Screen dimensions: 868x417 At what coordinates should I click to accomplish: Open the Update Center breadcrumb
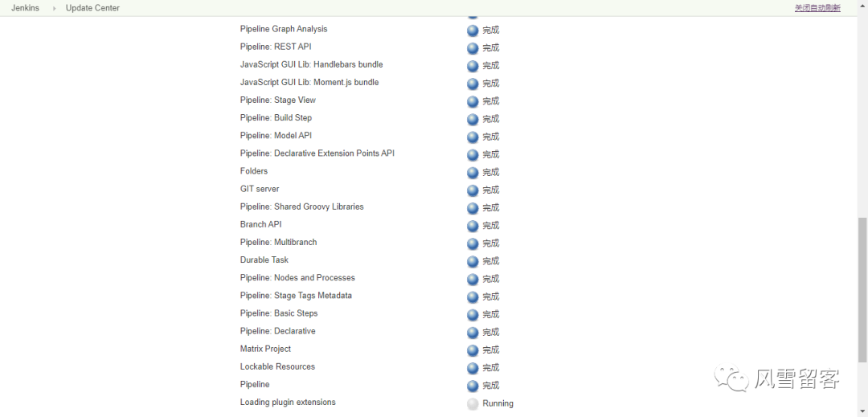[x=92, y=8]
